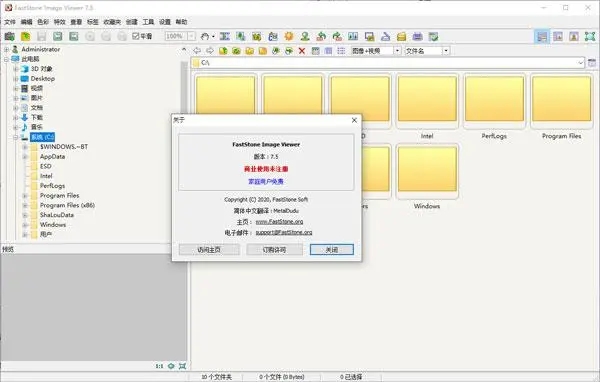Open the path history dropdown arrow
This screenshot has height=382, width=600.
580,63
